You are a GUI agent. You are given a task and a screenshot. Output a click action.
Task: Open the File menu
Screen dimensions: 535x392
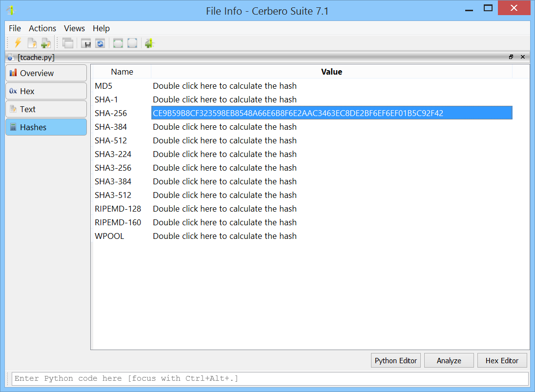coord(15,28)
